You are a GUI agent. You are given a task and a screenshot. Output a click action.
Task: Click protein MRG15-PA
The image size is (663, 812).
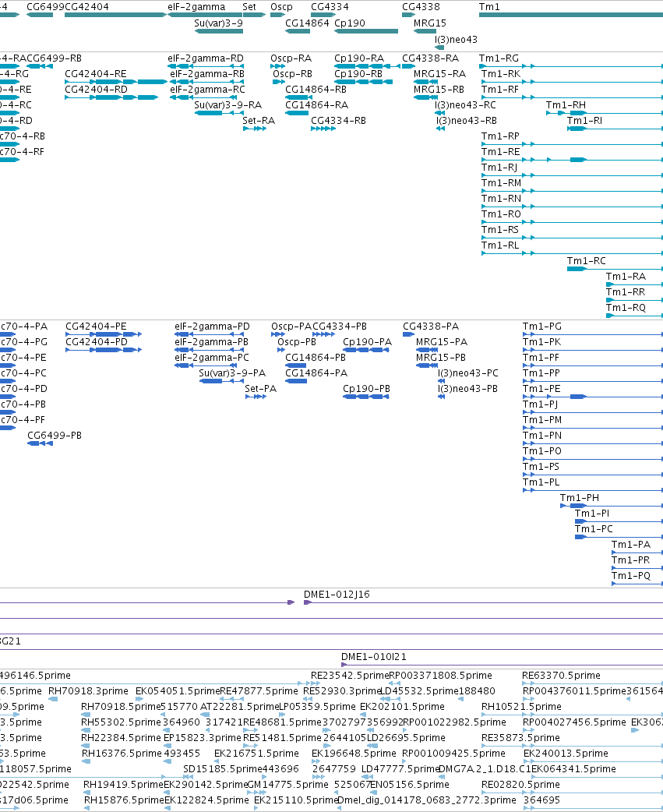[x=442, y=342]
